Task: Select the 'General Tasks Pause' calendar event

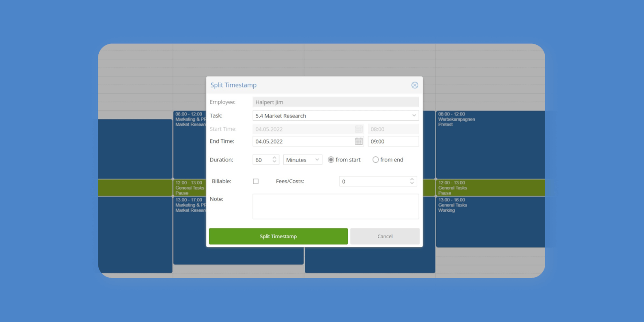Action: pos(491,187)
